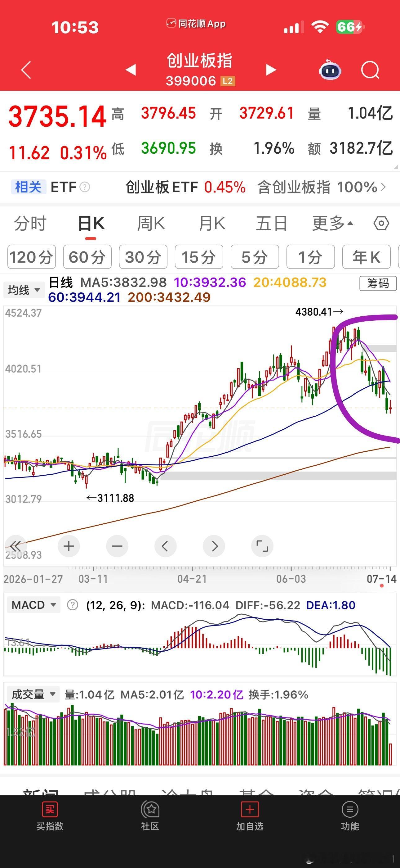400x868 pixels.
Task: Select the 年K period
Action: [x=366, y=257]
